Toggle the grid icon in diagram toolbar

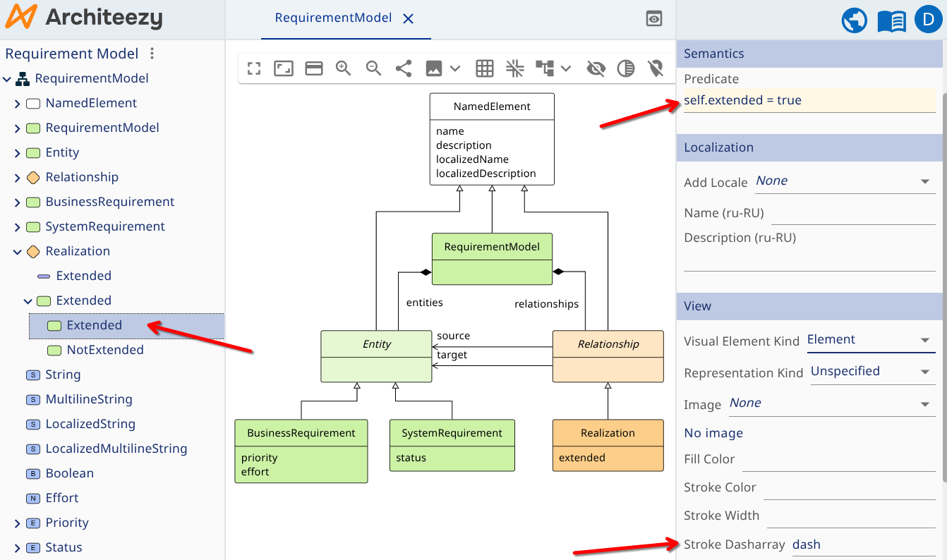(x=485, y=68)
